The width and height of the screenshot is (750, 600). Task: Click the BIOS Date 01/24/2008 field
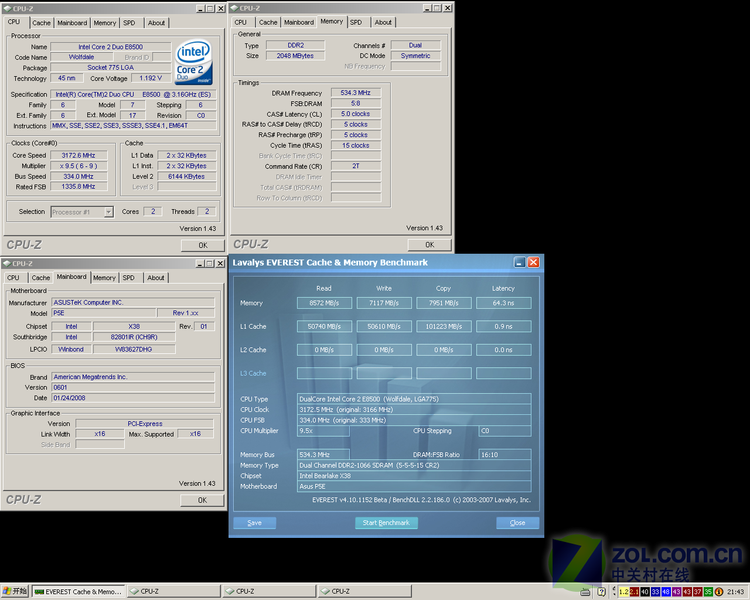pos(133,398)
